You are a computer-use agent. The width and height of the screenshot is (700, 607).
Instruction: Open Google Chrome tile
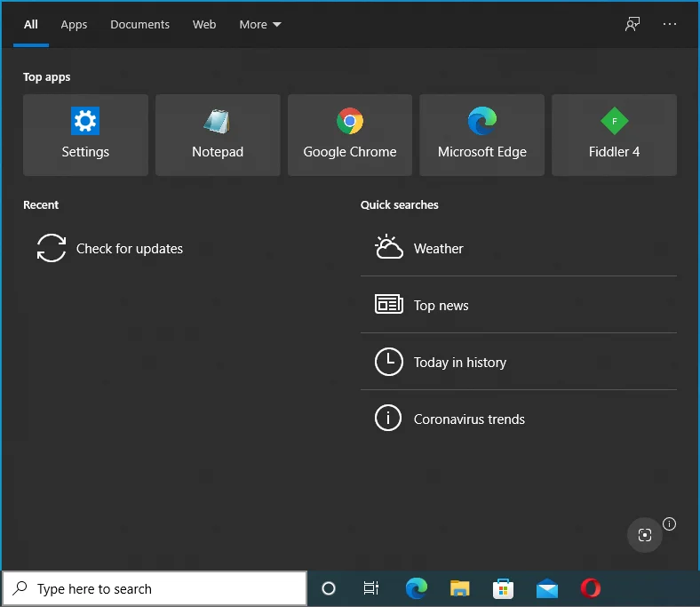coord(350,135)
